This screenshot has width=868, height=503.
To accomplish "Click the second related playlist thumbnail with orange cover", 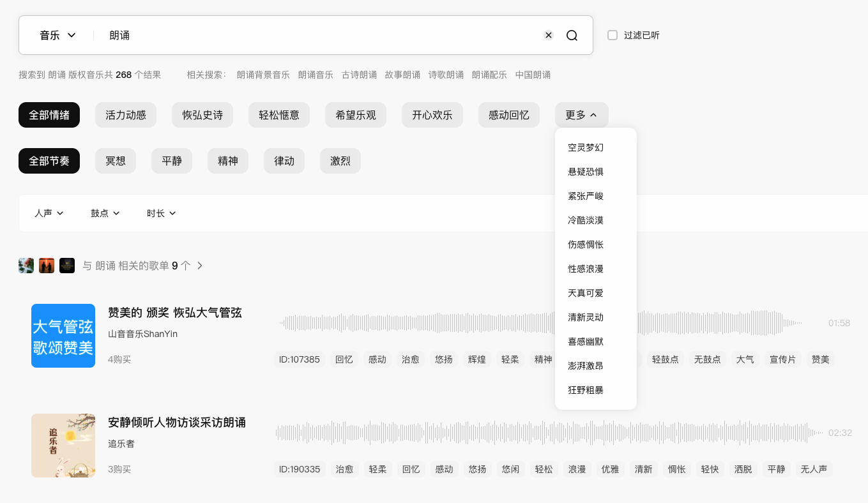I will (47, 266).
